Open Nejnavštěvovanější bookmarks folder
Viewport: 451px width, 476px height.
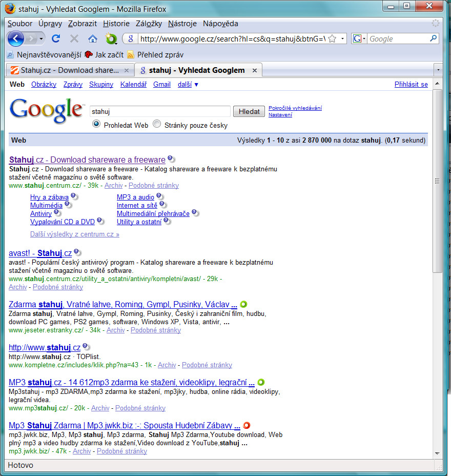pyautogui.click(x=44, y=55)
